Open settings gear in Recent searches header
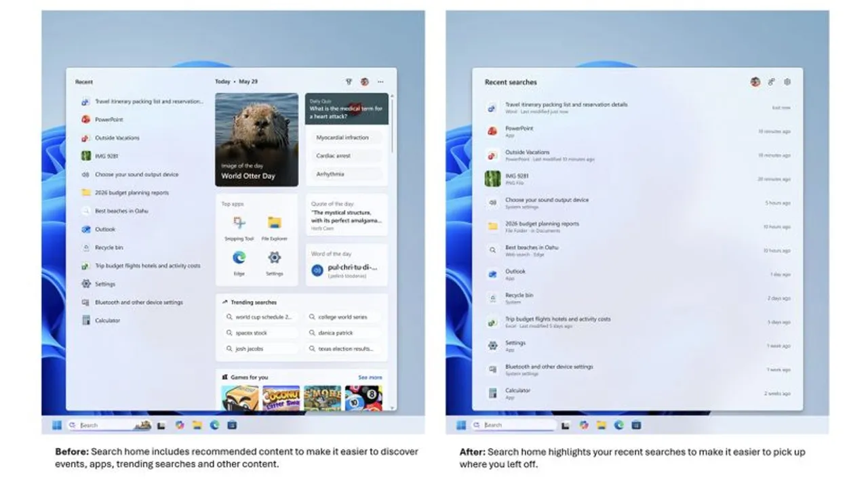This screenshot has height=488, width=868. (787, 81)
